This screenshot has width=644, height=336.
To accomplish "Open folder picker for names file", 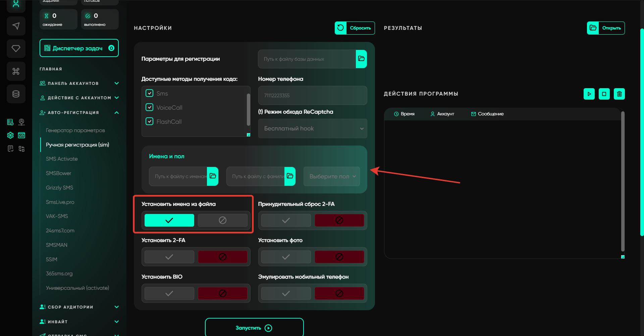I will tap(213, 176).
